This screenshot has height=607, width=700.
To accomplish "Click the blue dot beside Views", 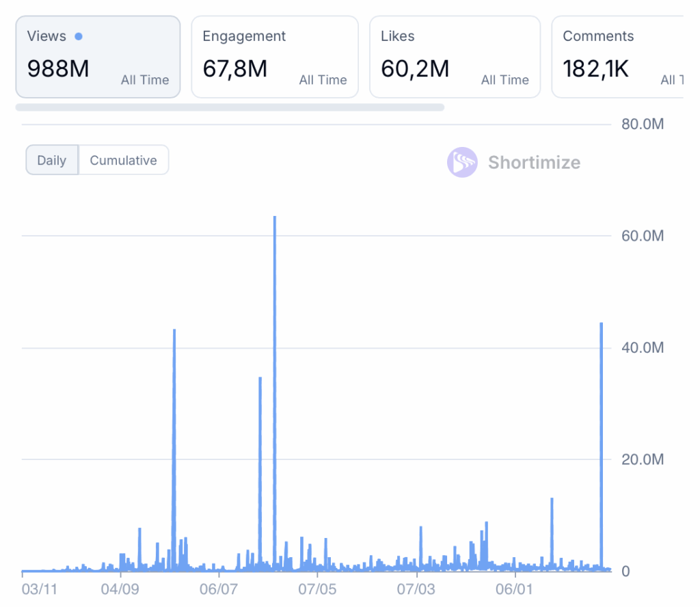I will (x=79, y=36).
